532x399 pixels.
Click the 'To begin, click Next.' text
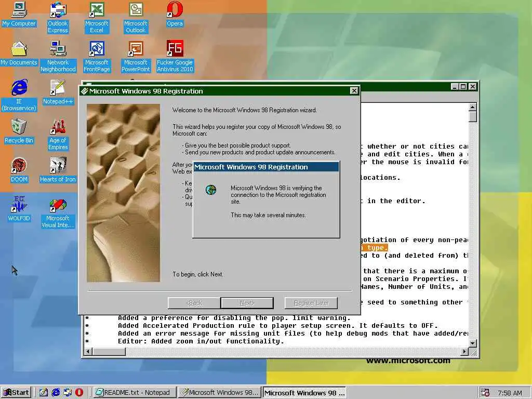tap(198, 274)
